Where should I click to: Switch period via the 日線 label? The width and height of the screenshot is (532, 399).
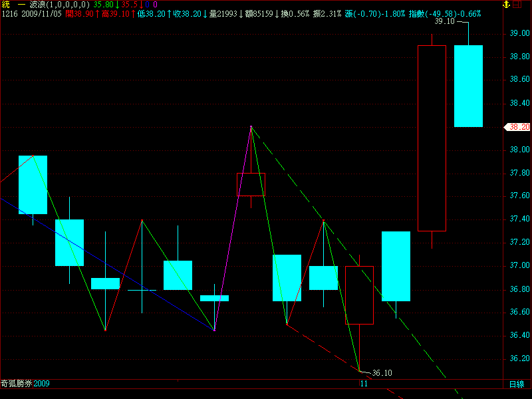click(x=517, y=384)
